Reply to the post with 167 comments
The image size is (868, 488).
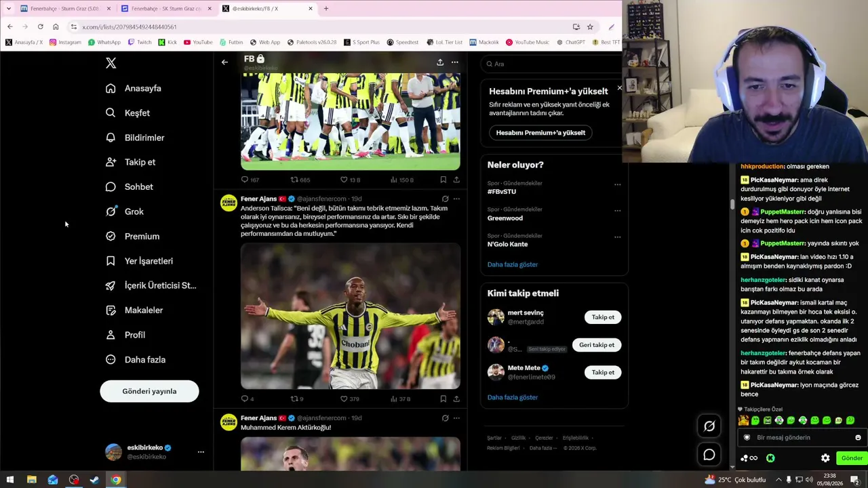(245, 180)
